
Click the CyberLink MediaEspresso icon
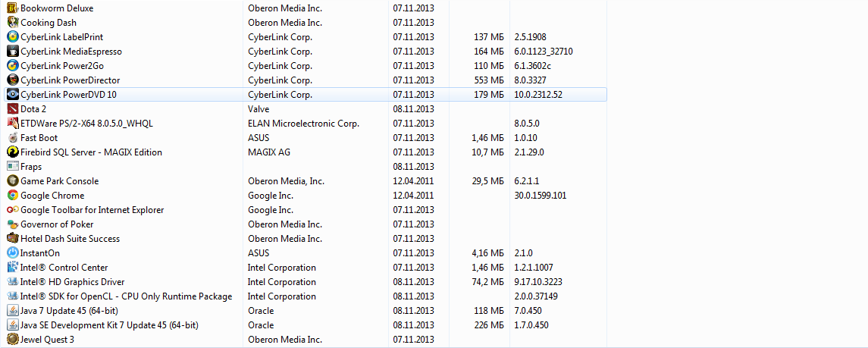click(x=12, y=52)
